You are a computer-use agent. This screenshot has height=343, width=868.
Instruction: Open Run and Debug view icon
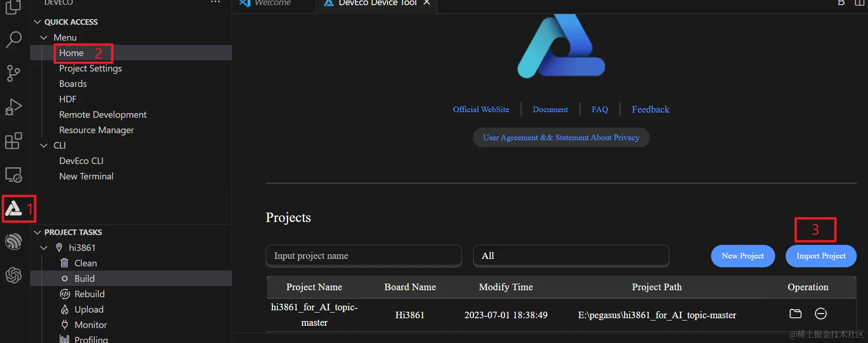tap(14, 107)
